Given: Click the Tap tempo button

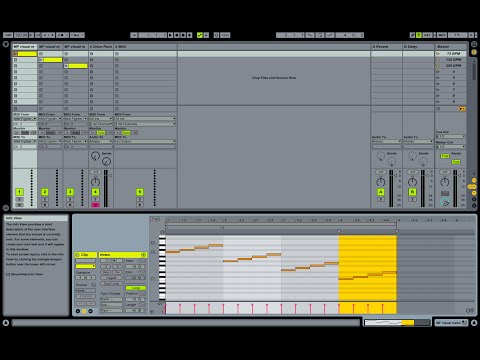Looking at the screenshot, I should click(8, 35).
